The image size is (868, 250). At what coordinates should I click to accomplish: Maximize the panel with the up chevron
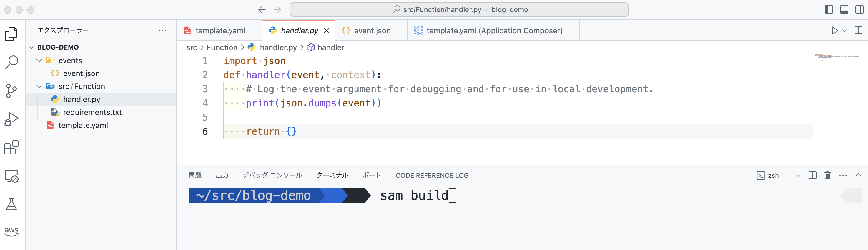(x=858, y=175)
